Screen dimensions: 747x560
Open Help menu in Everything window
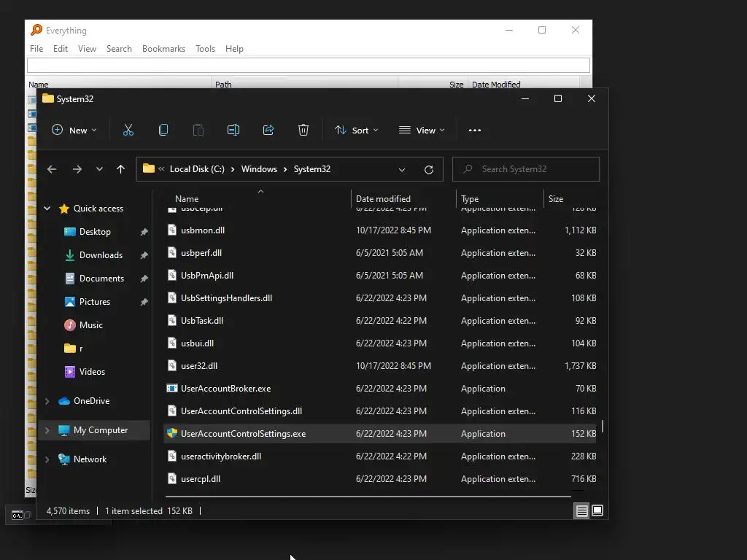pyautogui.click(x=234, y=49)
